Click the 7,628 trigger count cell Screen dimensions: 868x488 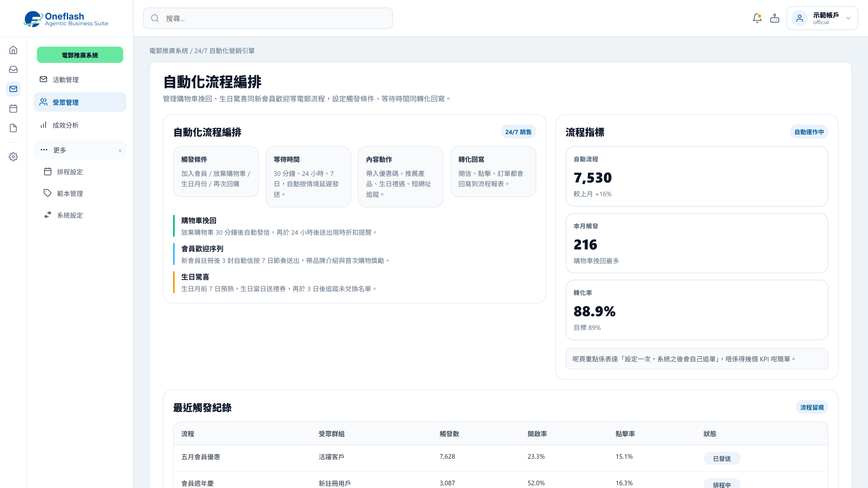447,457
